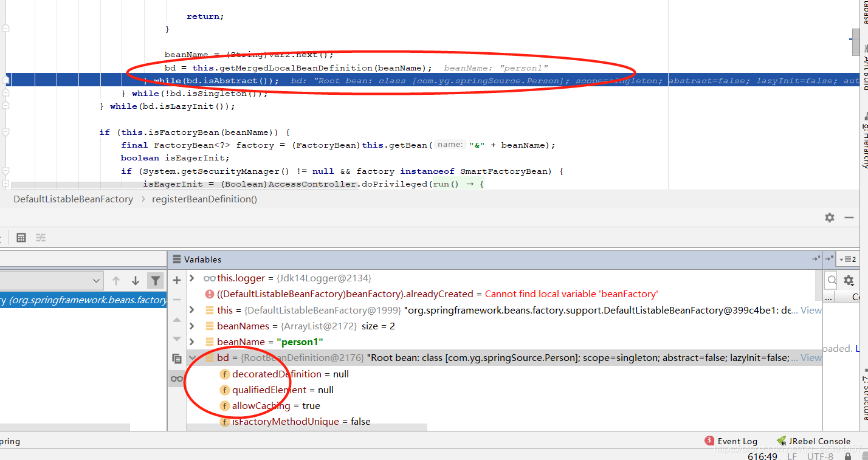Select registerBeanDefinition() in the breadcrumb
The width and height of the screenshot is (868, 460).
tap(205, 199)
